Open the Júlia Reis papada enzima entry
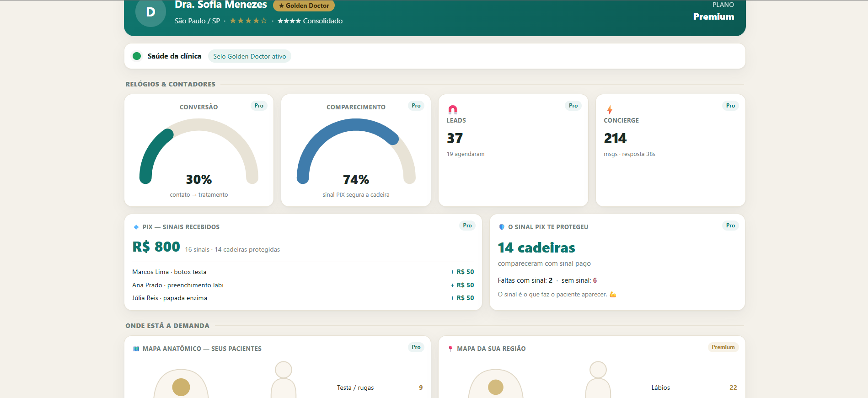The image size is (868, 398). (x=303, y=298)
